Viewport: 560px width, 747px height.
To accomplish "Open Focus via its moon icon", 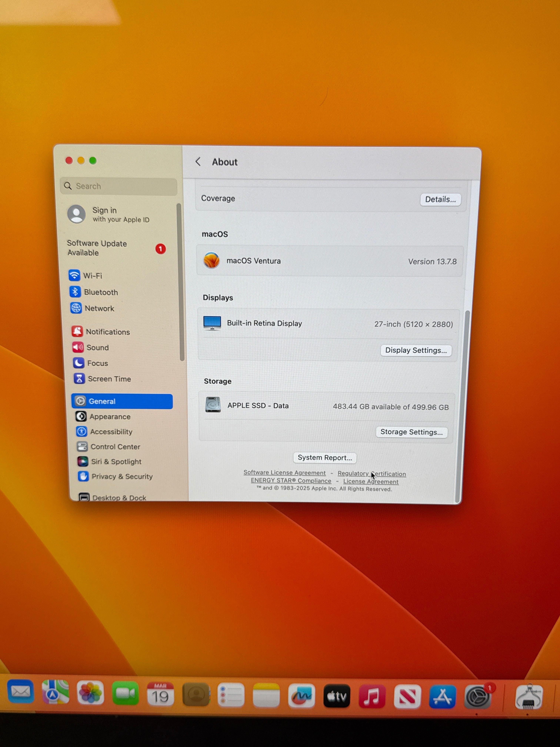I will click(x=78, y=363).
